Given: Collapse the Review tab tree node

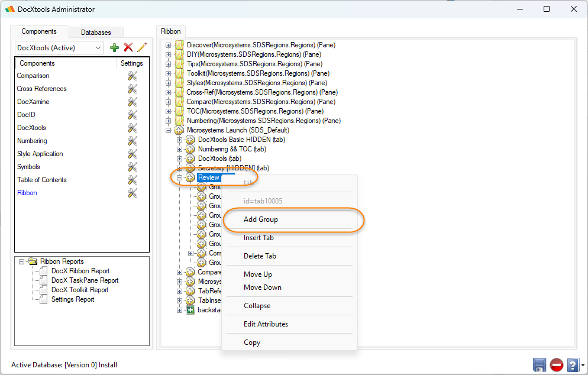Looking at the screenshot, I should tap(180, 178).
